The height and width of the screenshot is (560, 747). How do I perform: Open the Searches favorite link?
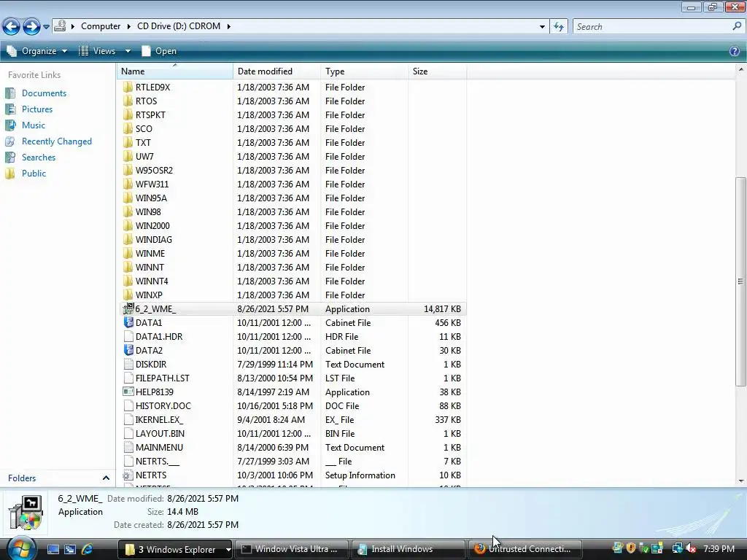point(39,157)
